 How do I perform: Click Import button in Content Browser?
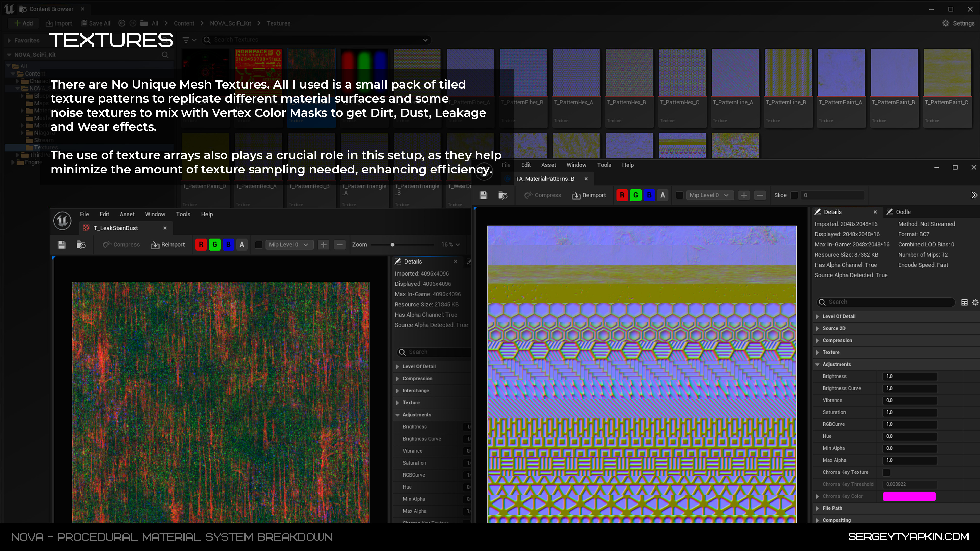tap(59, 23)
